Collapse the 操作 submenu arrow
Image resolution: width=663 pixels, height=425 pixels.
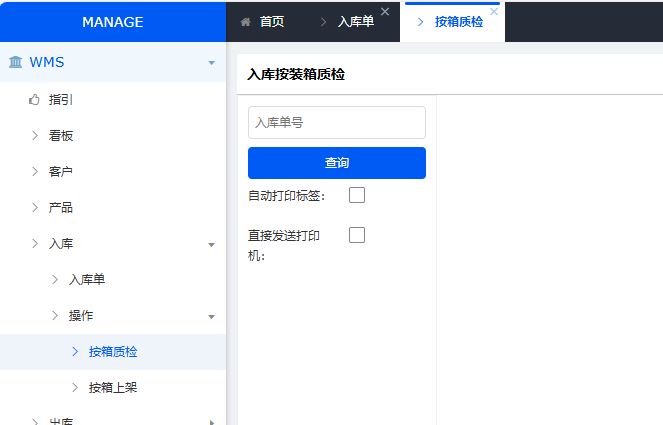click(x=211, y=316)
